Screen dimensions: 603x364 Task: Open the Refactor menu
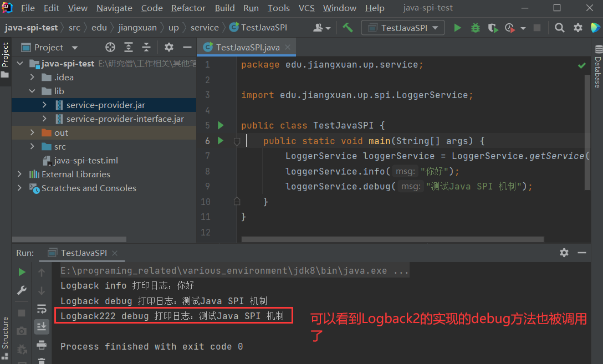point(188,8)
